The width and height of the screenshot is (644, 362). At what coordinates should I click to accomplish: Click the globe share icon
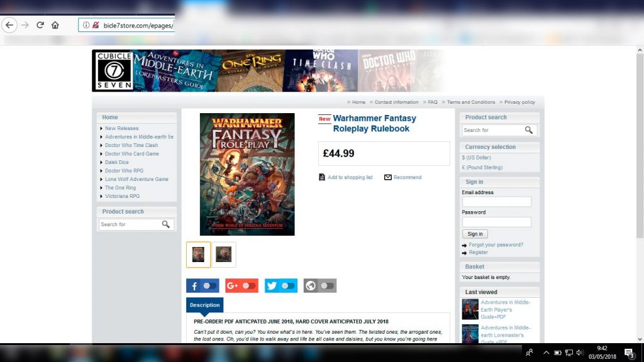311,286
